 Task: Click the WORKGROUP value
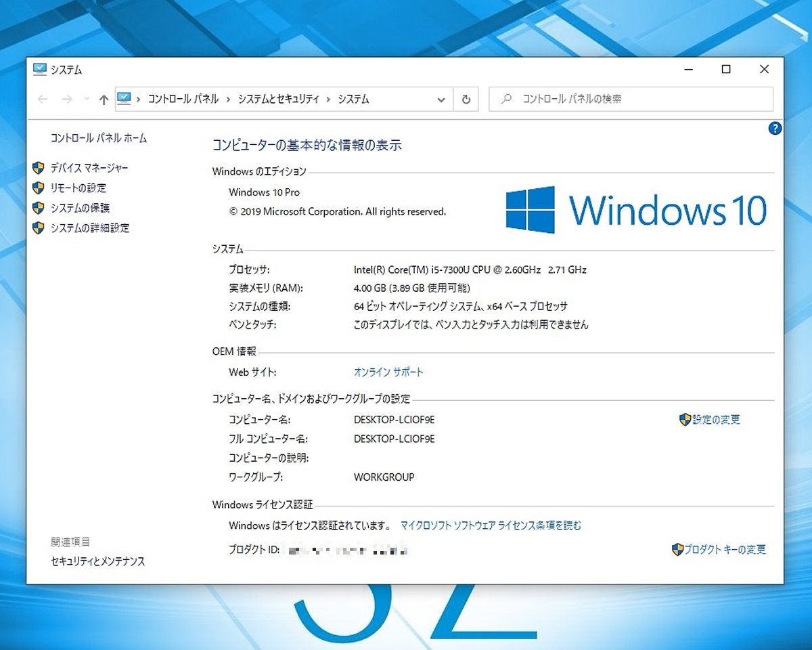click(x=384, y=477)
